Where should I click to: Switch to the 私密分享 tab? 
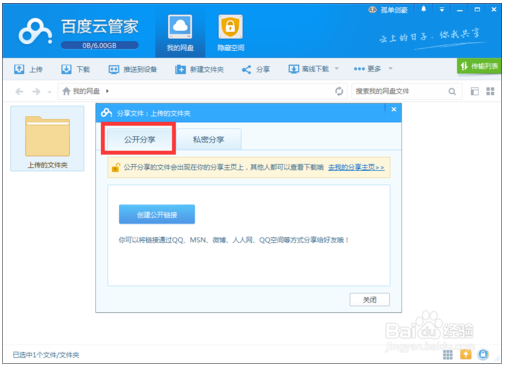pyautogui.click(x=208, y=139)
